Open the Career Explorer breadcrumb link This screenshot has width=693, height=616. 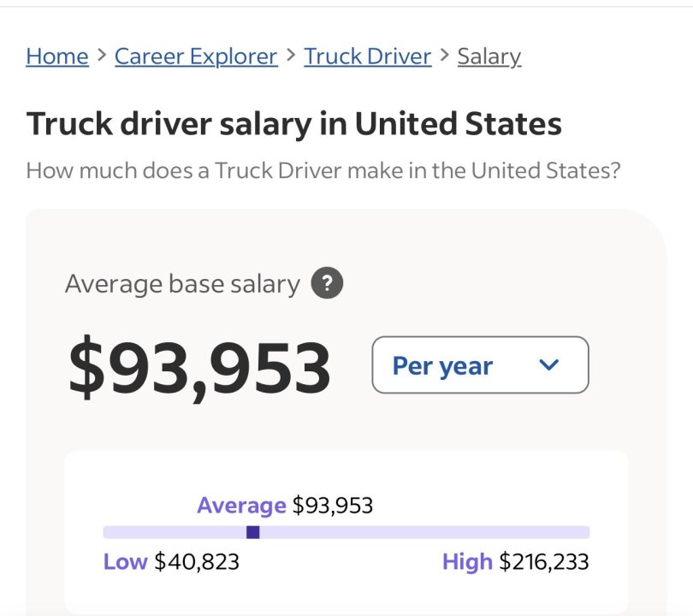click(x=196, y=56)
